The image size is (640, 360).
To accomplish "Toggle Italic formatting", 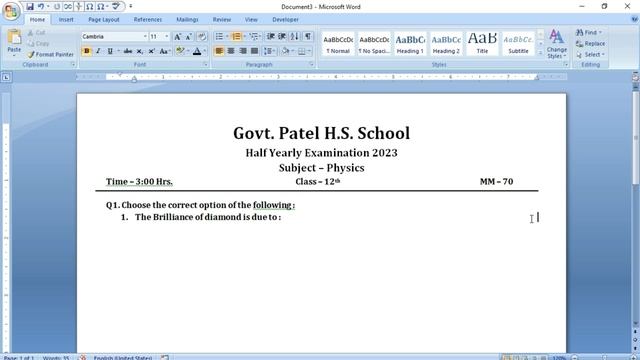I will click(x=98, y=51).
